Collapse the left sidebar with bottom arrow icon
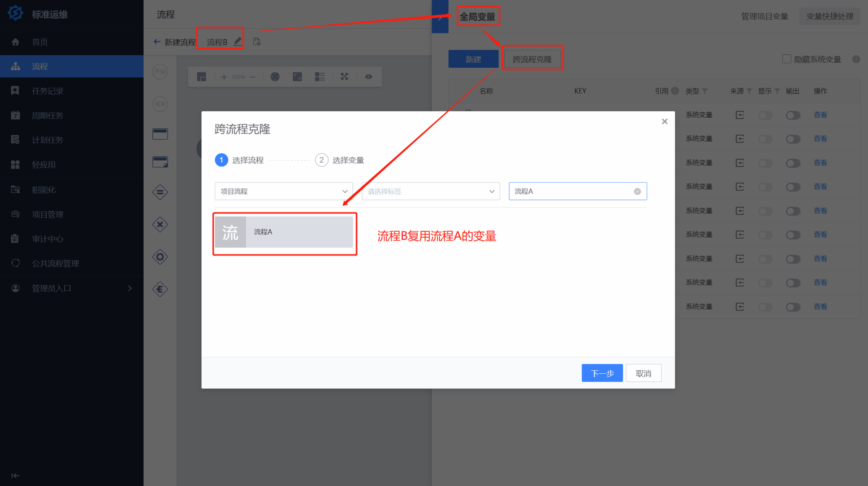 coord(15,475)
